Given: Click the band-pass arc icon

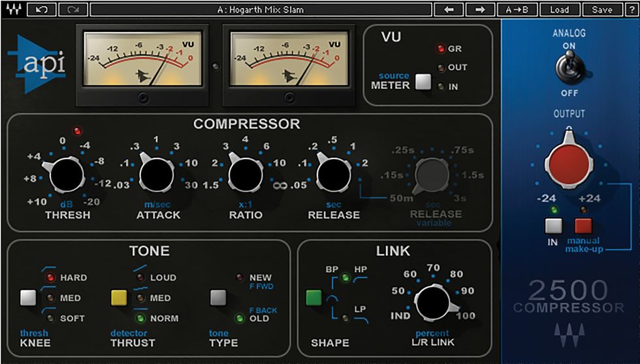Looking at the screenshot, I should [332, 299].
